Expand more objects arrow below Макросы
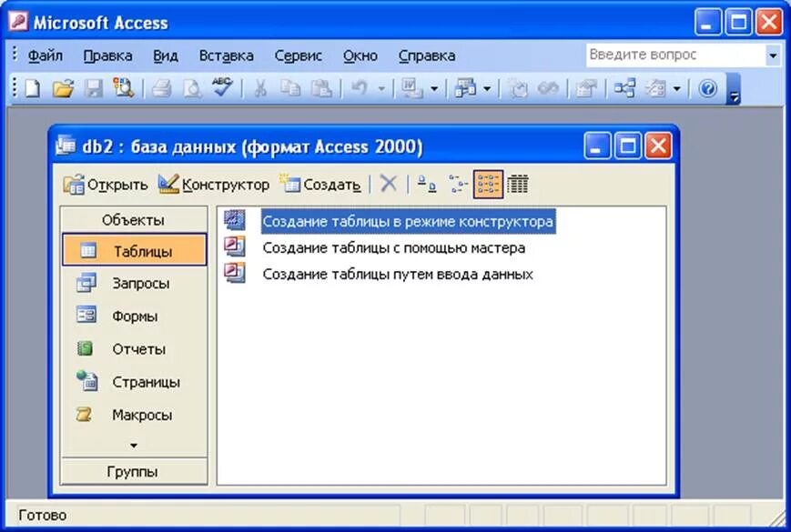Image resolution: width=791 pixels, height=532 pixels. click(134, 446)
